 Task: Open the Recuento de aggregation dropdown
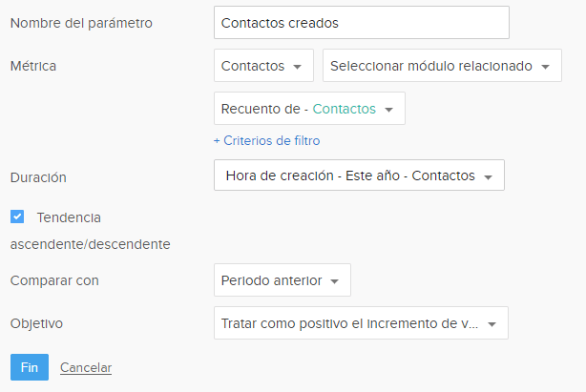pos(309,109)
